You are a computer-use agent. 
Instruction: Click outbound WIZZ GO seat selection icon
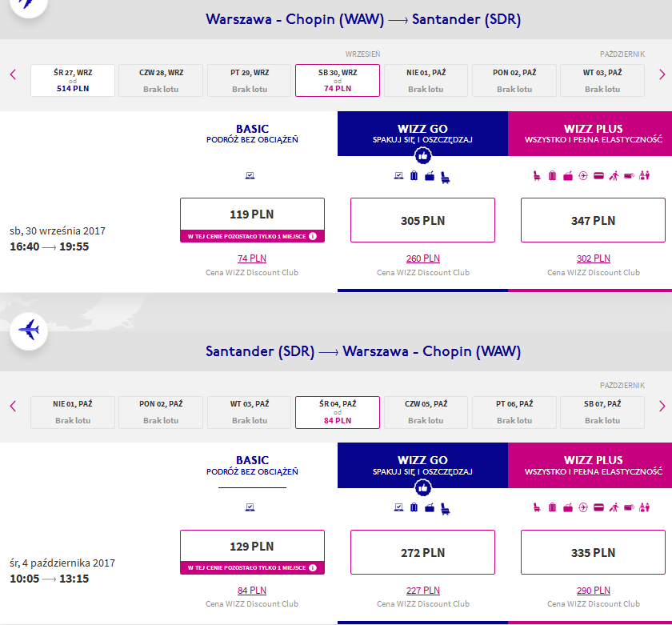446,177
